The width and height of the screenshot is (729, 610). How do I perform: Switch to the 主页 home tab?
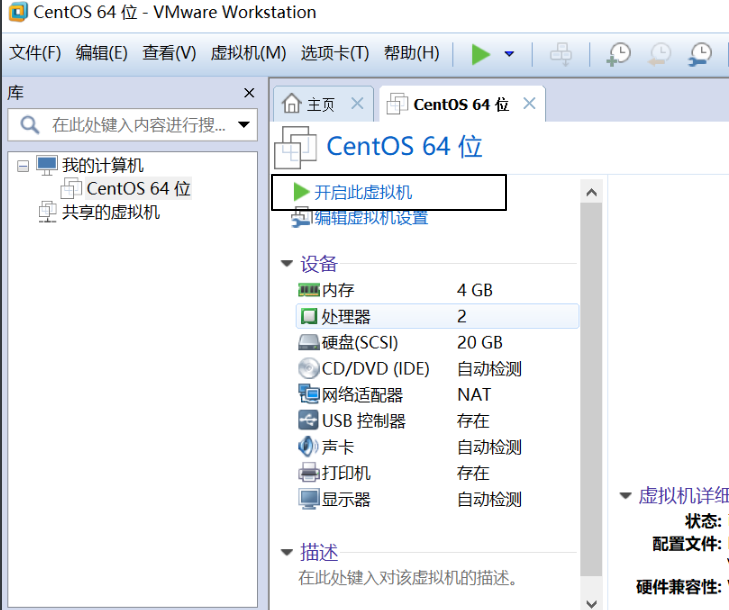pyautogui.click(x=320, y=104)
